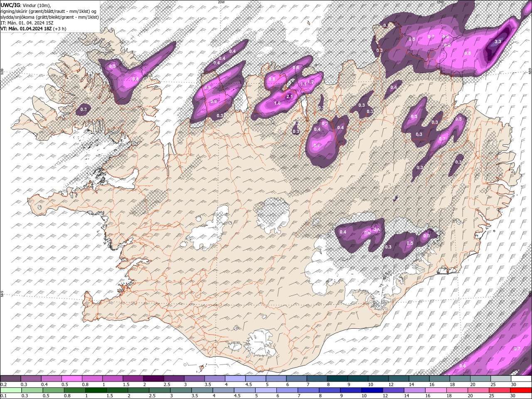Image resolution: width=532 pixels, height=399 pixels.
Task: Click the 20W longitude label
Action: (221, 2)
